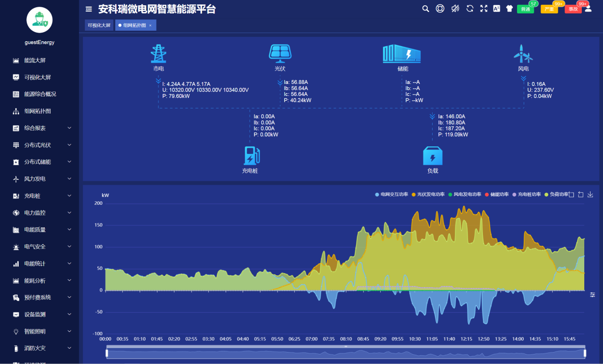Collapse sidebar with the hamburger icon
Screen dimensions: 603x364
point(88,9)
